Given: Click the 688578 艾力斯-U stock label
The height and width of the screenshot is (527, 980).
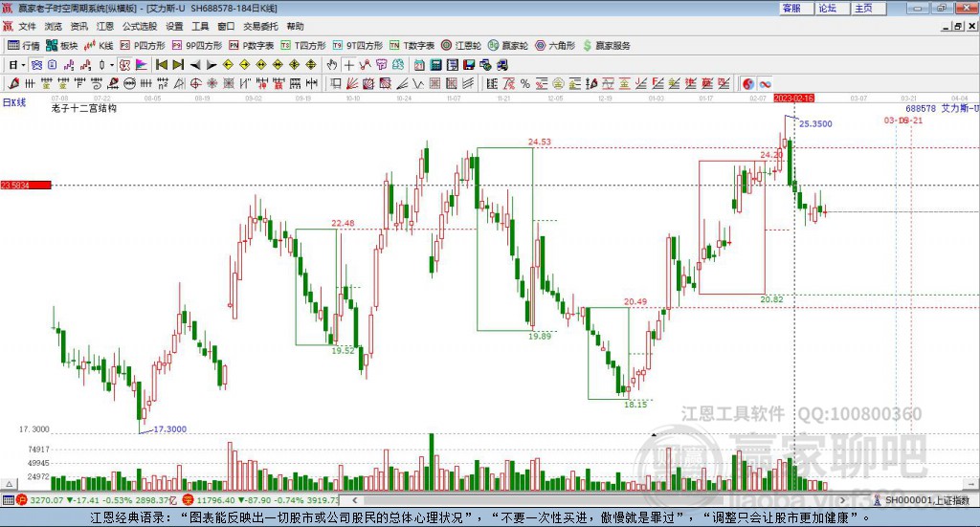Looking at the screenshot, I should [x=943, y=108].
